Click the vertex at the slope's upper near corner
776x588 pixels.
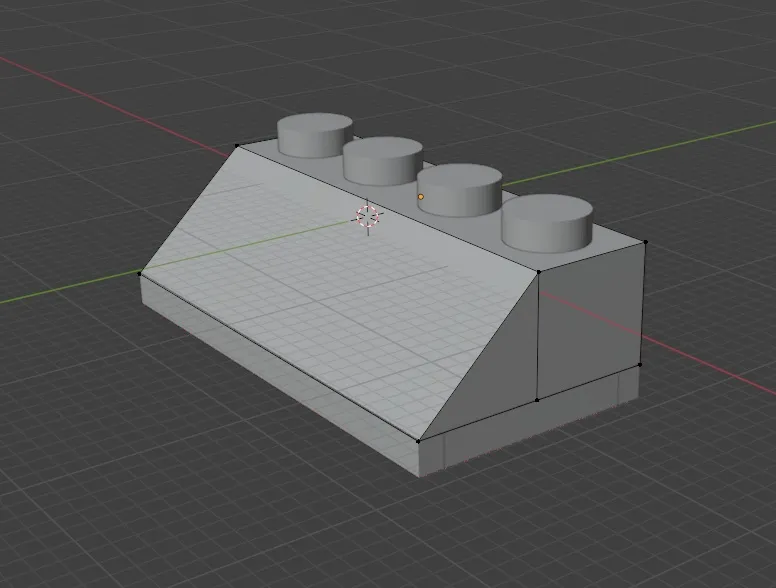point(538,271)
